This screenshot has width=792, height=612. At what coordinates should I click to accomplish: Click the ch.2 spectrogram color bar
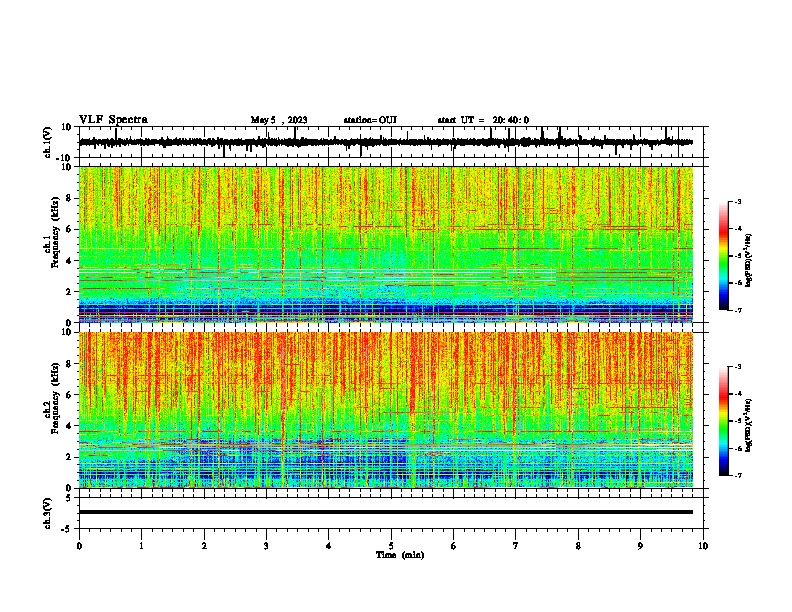tap(724, 421)
